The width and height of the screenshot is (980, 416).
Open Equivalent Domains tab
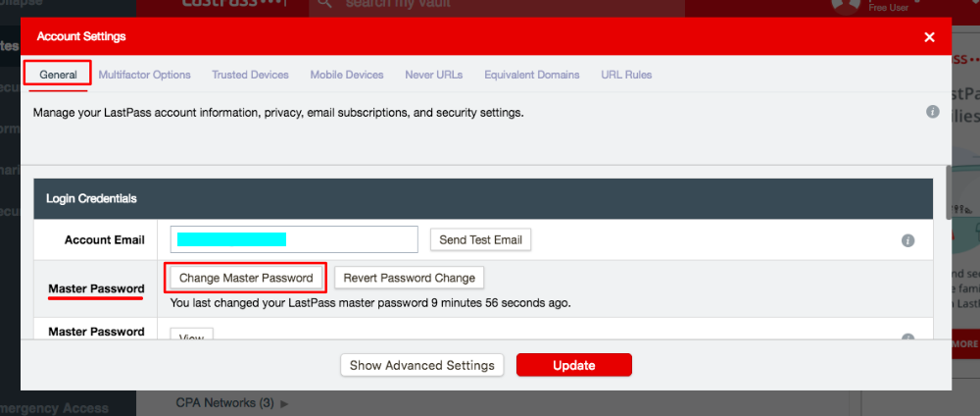[x=532, y=75]
